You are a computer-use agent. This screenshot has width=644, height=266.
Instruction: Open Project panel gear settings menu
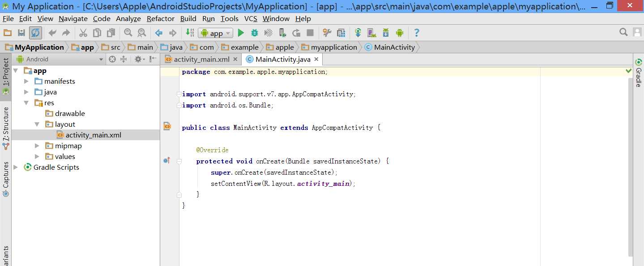point(139,59)
